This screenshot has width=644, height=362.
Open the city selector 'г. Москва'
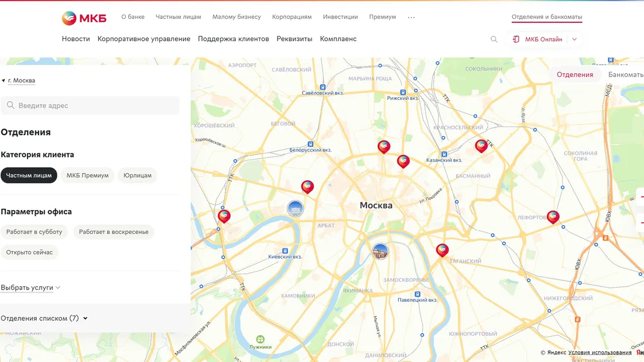21,81
